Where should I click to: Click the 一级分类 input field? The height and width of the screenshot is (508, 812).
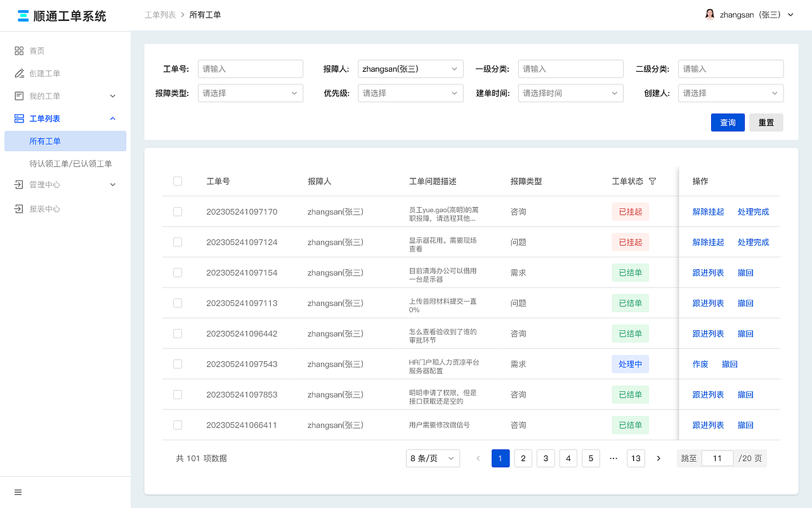(571, 69)
